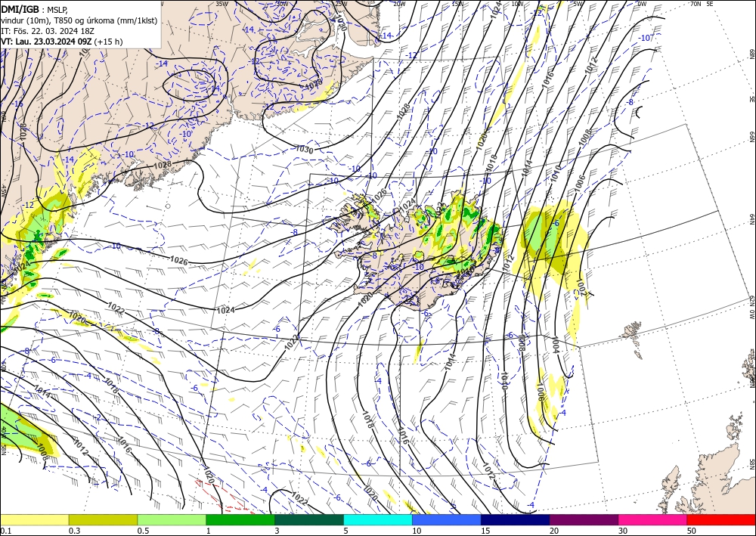
Task: Select the pink 30–50 legend color band
Action: pyautogui.click(x=653, y=519)
